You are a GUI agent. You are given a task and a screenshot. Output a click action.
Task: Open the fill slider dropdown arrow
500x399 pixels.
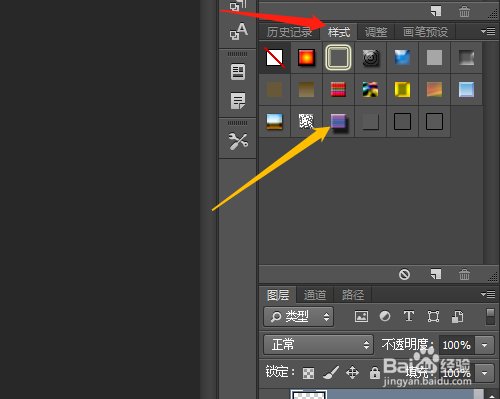coord(484,373)
